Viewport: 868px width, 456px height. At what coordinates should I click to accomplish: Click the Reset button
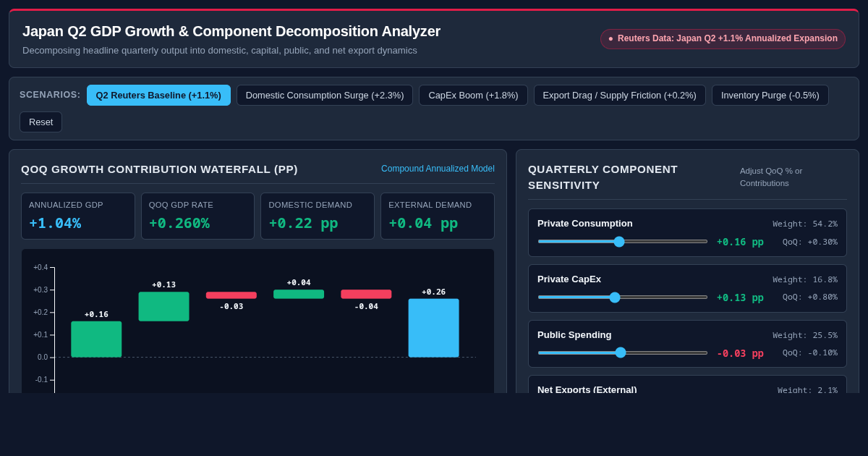click(41, 122)
